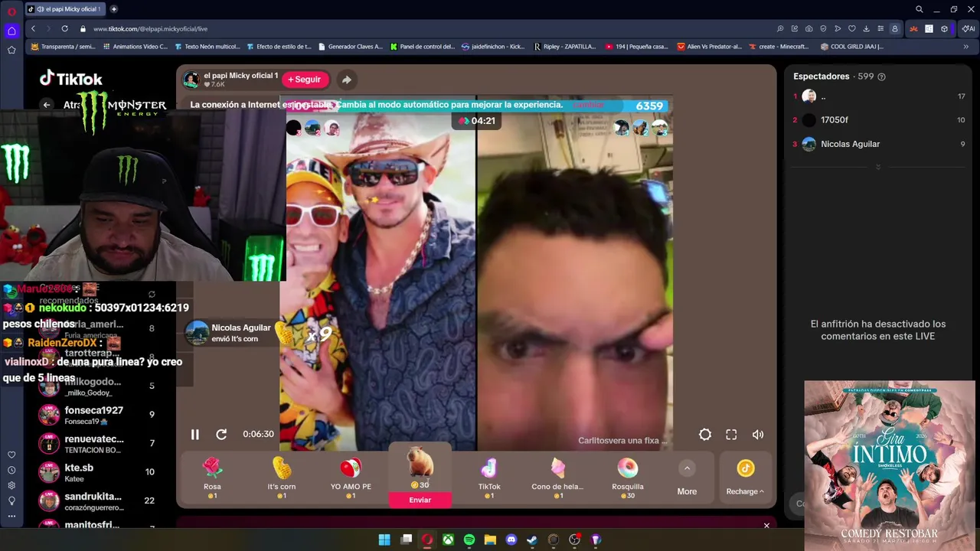This screenshot has width=980, height=551.
Task: Click the sidebar heart icon
Action: click(x=11, y=455)
